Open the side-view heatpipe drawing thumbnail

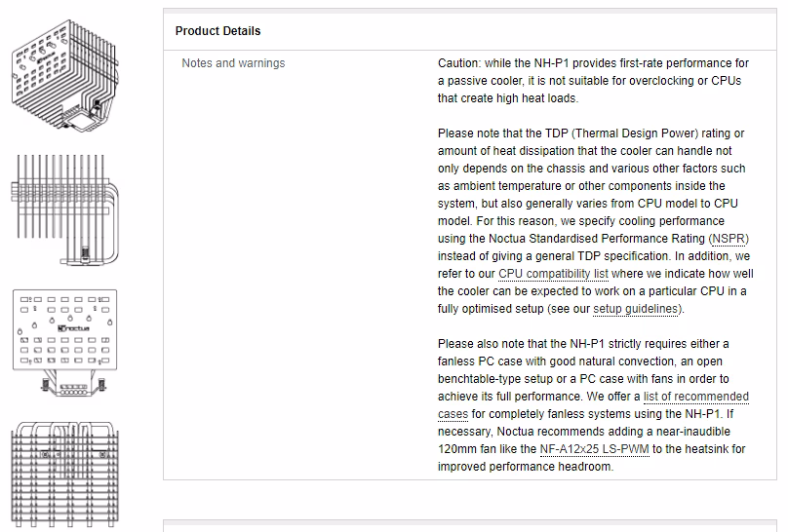(65, 209)
